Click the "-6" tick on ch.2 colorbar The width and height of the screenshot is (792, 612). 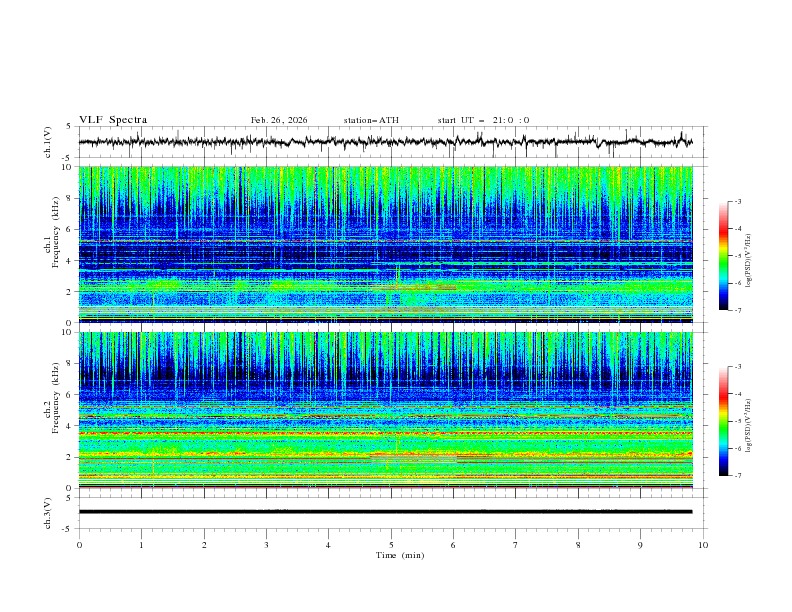click(737, 448)
